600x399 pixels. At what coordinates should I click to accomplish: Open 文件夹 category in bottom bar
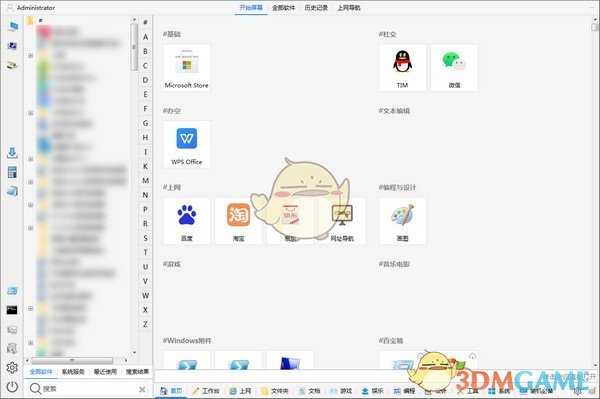[x=275, y=391]
